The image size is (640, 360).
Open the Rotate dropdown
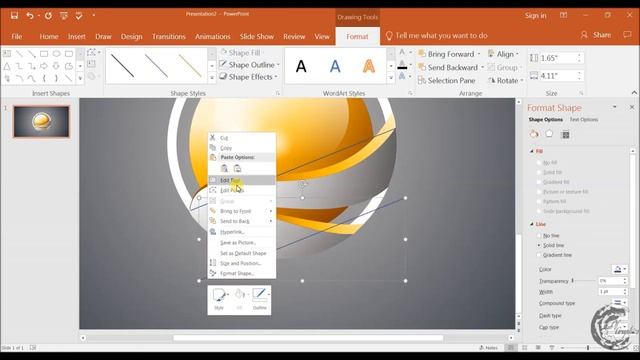click(505, 80)
